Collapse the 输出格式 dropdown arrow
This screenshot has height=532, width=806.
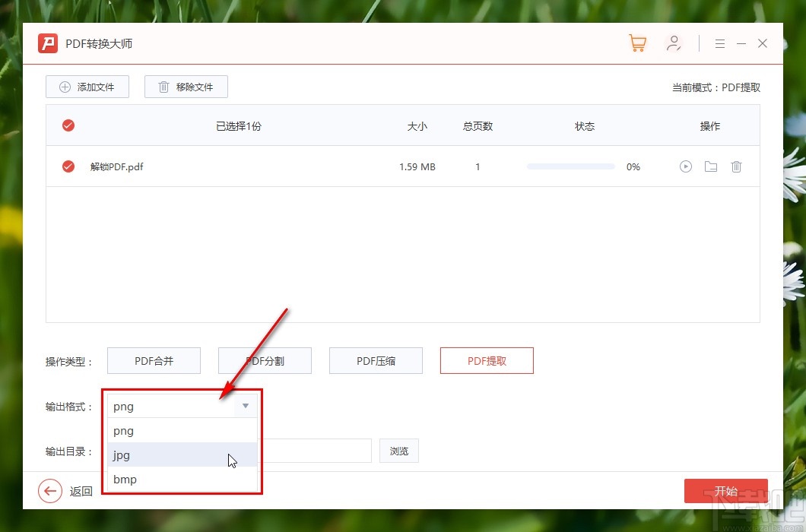245,406
